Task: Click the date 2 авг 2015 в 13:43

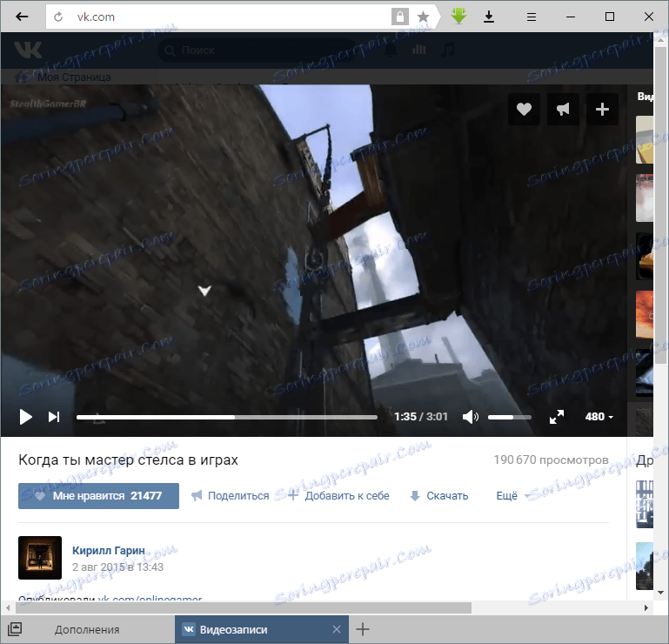Action: coord(117,567)
